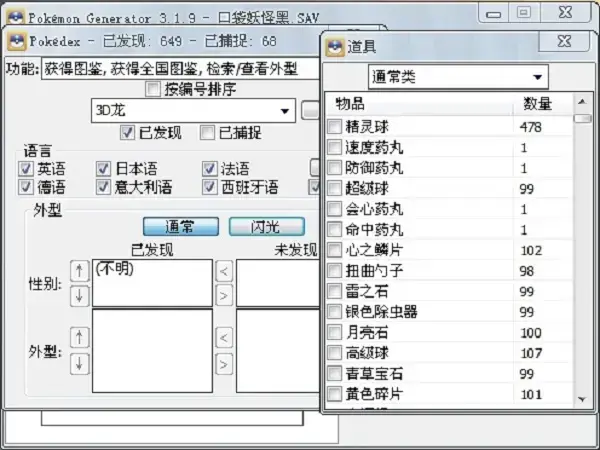Screen dimensions: 600x450
Task: Move form entry down with the 外型 down arrow
Action: coord(80,364)
